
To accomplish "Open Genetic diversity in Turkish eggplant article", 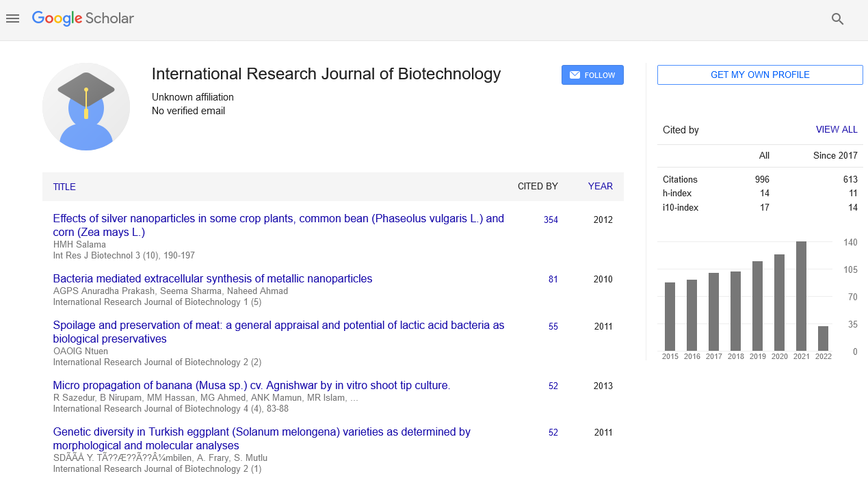I will tap(262, 438).
